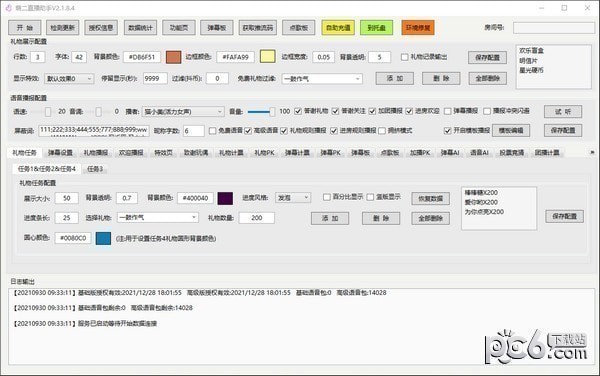600x376 pixels.
Task: Expand the 进度风格 style dropdown
Action: [293, 198]
